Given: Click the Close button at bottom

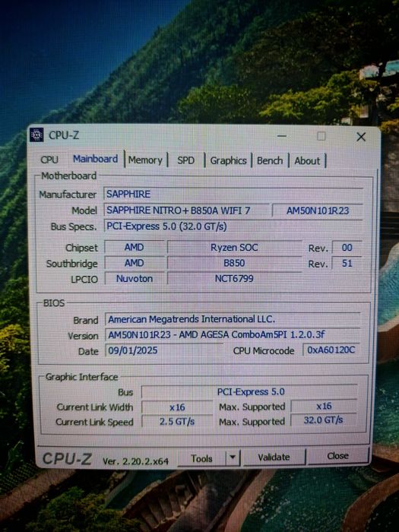Looking at the screenshot, I should pos(337,456).
